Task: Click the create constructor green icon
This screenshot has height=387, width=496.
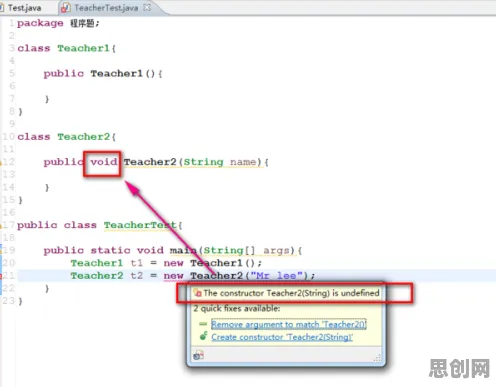Action: 203,336
